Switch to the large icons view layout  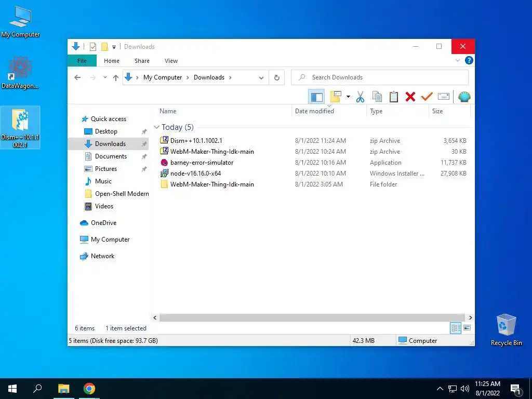coord(467,328)
